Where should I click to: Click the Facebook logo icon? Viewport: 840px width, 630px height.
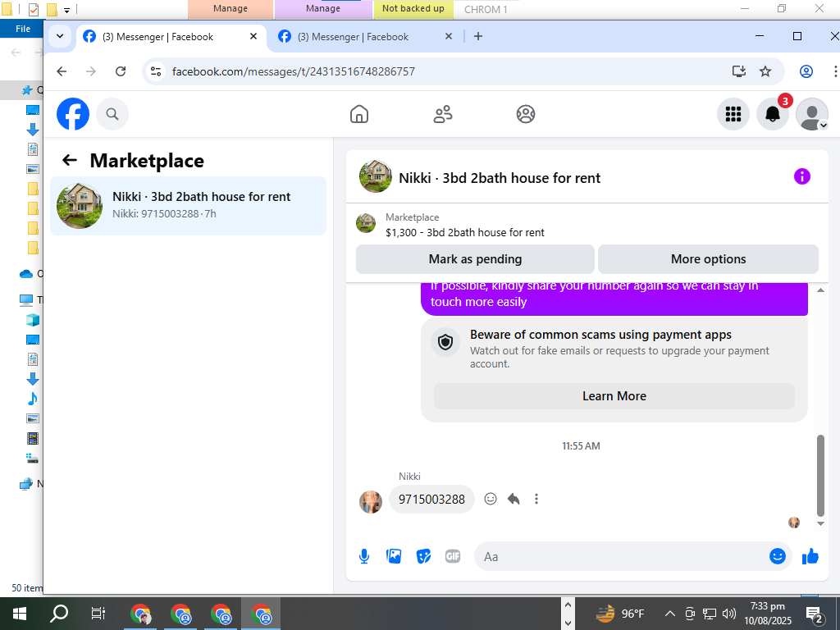point(73,114)
